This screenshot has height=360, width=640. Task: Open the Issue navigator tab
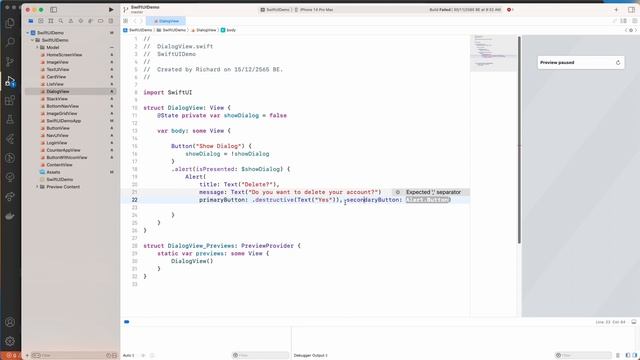coord(71,21)
